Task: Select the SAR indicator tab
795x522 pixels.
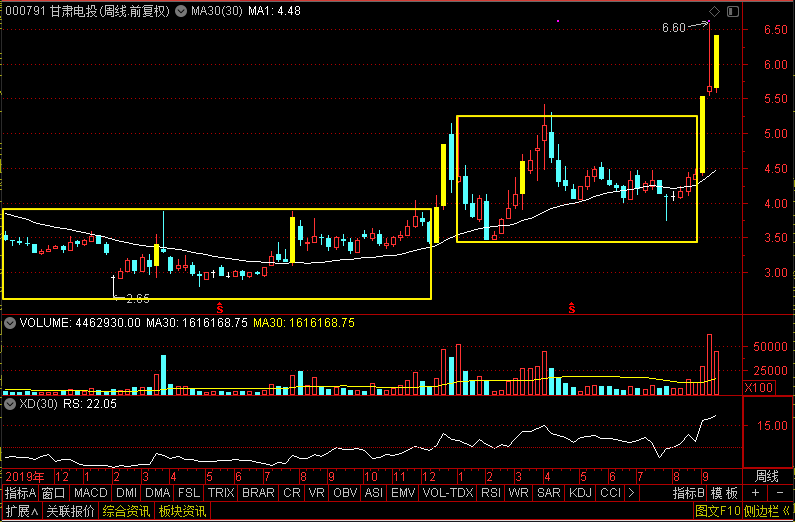Action: (549, 493)
